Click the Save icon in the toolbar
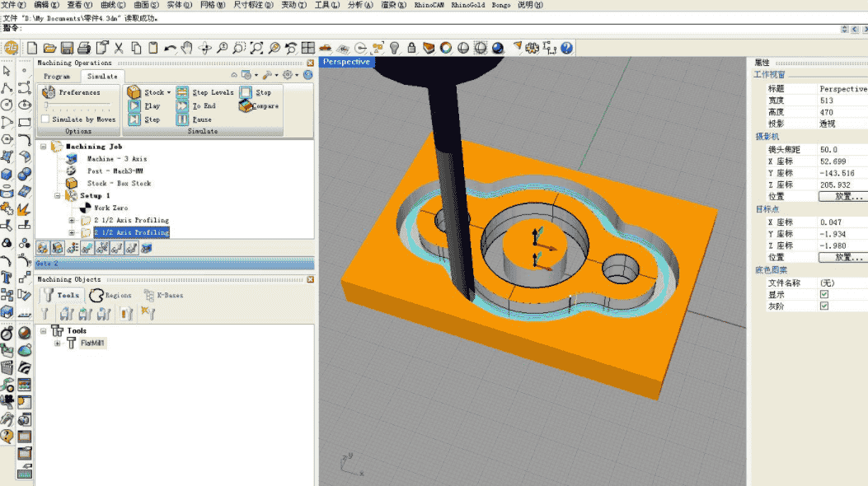Screen dimensions: 868x486 tap(67, 48)
